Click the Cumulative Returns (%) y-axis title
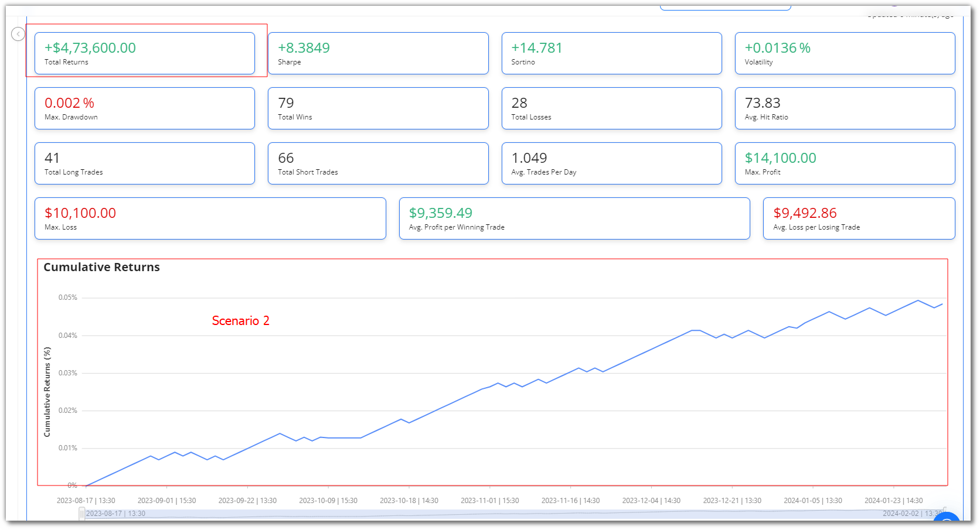The image size is (980, 530). [x=47, y=392]
